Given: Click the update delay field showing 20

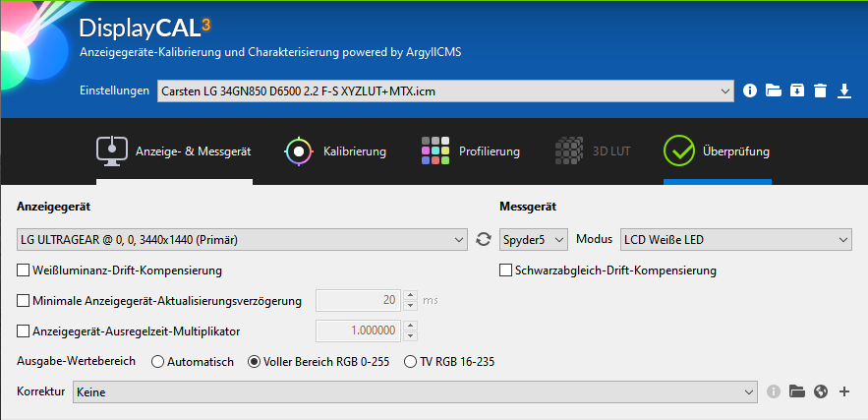Looking at the screenshot, I should coord(359,300).
